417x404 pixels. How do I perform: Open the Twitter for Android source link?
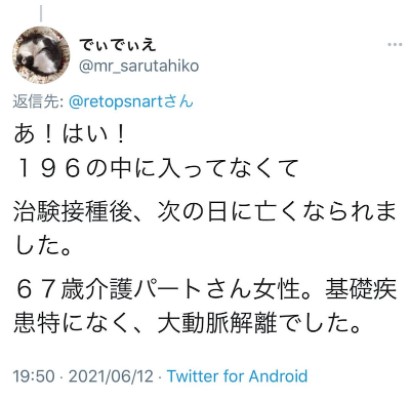pyautogui.click(x=237, y=376)
